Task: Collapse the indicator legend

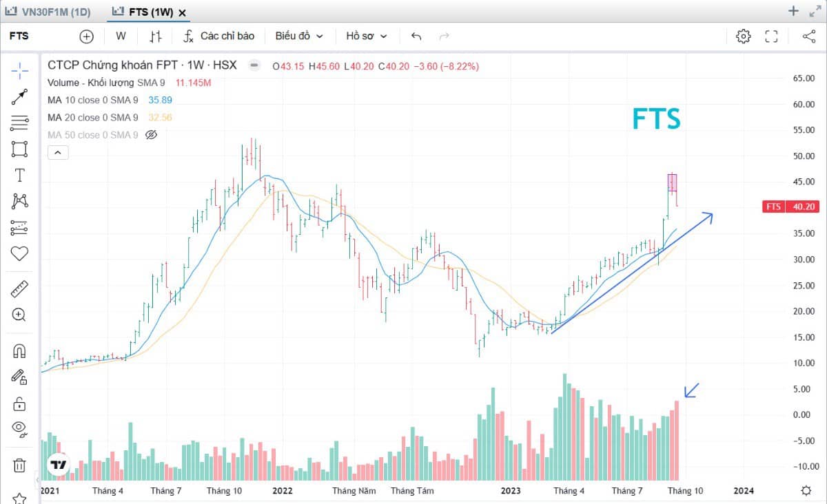Action: (x=58, y=153)
